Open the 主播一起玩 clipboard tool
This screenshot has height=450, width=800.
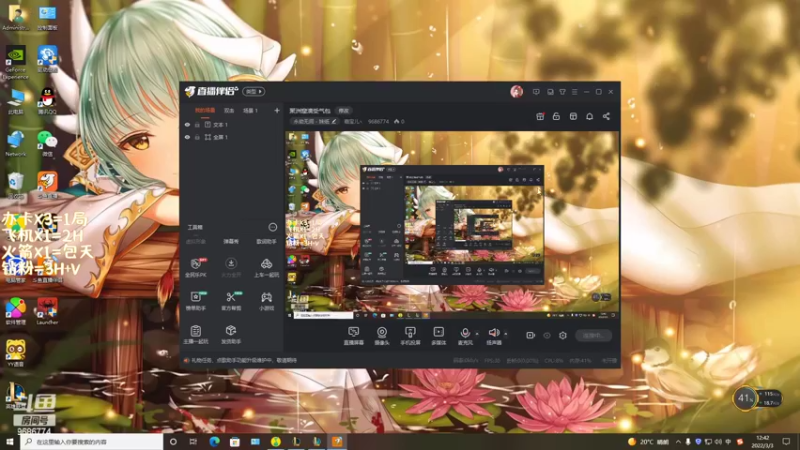click(196, 334)
